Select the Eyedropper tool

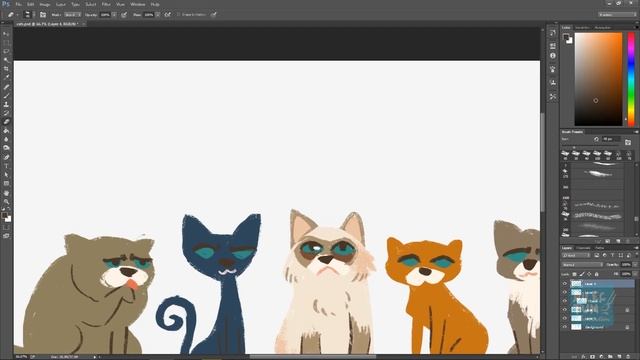click(6, 77)
